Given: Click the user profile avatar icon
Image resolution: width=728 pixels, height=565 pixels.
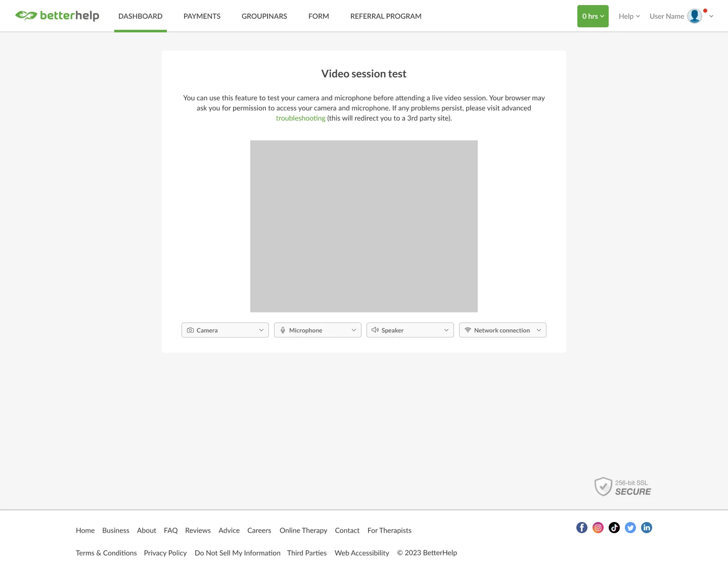Looking at the screenshot, I should (x=695, y=16).
